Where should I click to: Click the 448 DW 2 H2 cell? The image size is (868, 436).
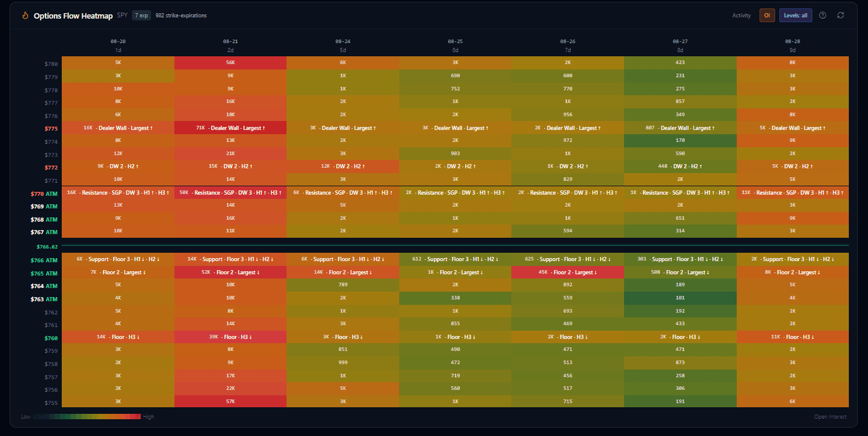click(x=680, y=166)
